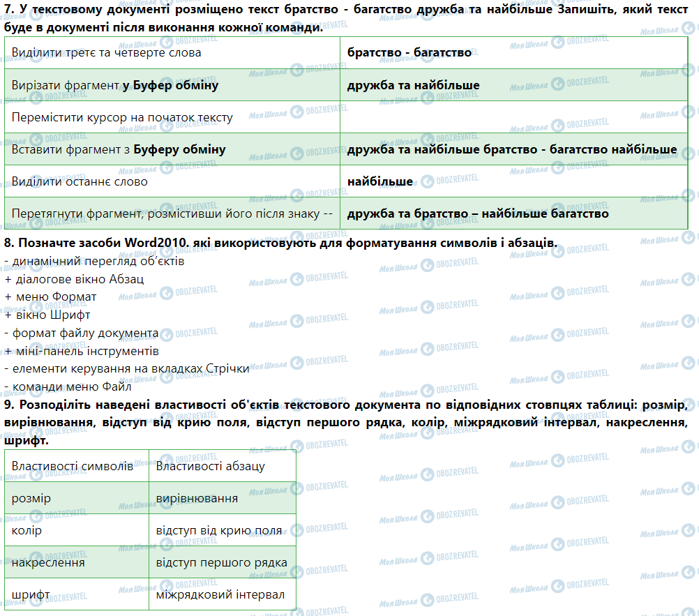Click the "Перемістити курсор на початок тексту" cell
This screenshot has width=699, height=616.
(122, 117)
